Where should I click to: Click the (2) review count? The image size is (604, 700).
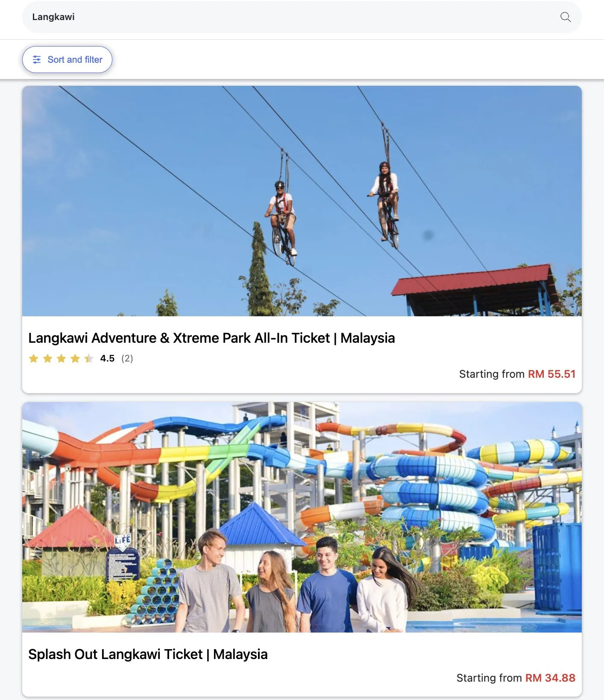[x=127, y=359]
